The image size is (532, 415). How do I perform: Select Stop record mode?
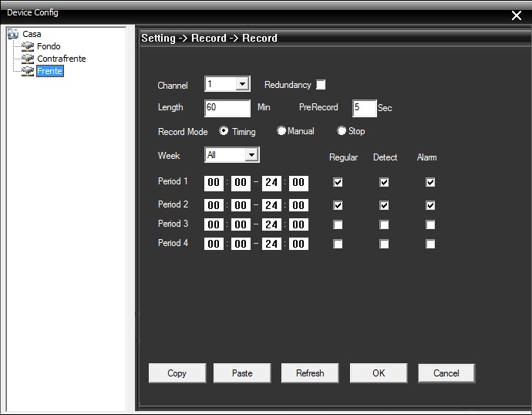point(342,130)
